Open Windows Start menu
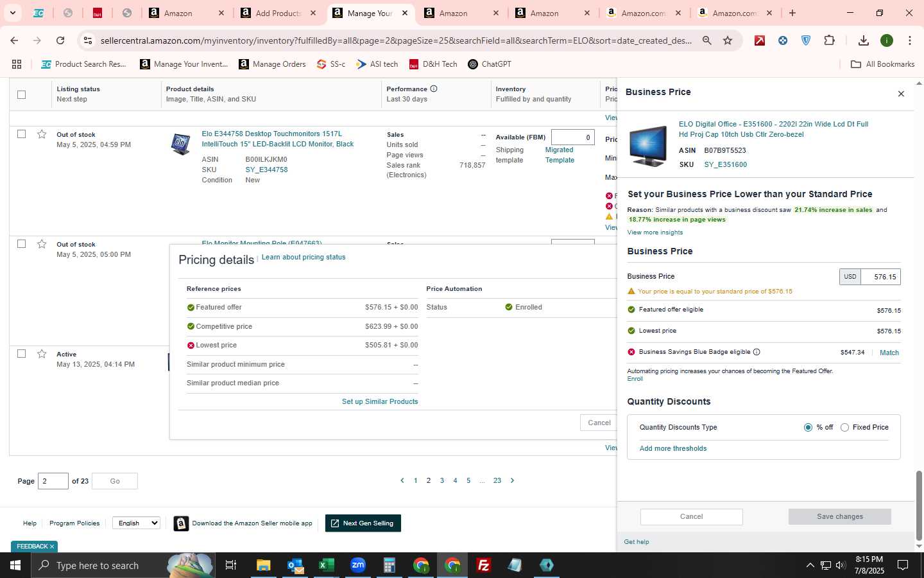Viewport: 924px width, 578px height. click(15, 565)
